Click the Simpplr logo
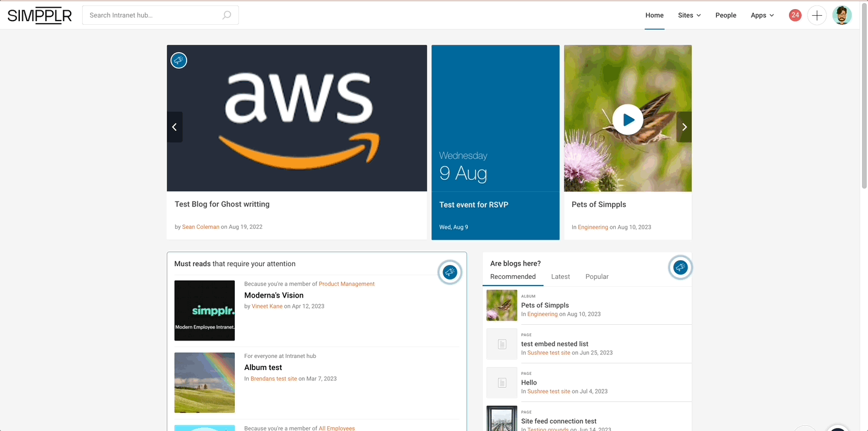Screen dimensions: 868x431 click(x=40, y=15)
